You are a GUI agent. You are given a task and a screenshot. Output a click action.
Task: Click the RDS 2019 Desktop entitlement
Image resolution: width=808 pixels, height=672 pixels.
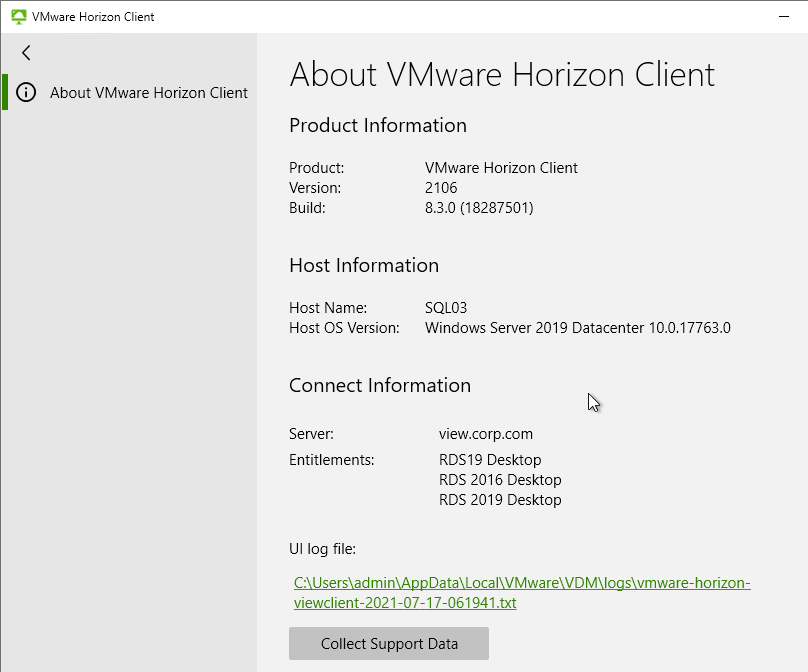(x=500, y=500)
